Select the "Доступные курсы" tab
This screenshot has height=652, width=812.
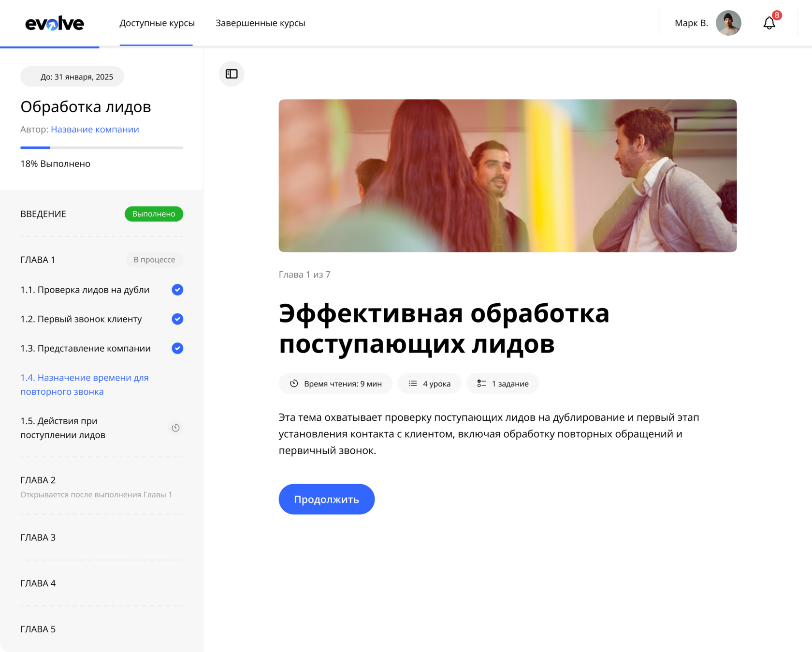coord(157,23)
